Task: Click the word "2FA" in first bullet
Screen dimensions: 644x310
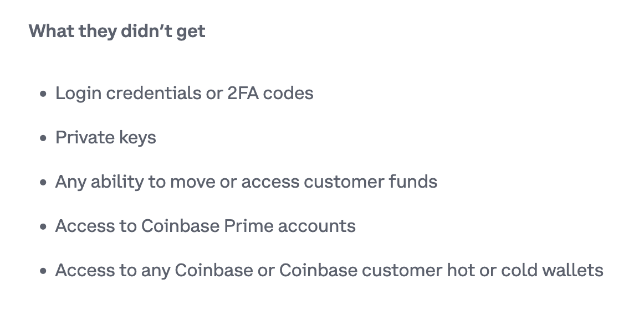Action: coord(243,93)
